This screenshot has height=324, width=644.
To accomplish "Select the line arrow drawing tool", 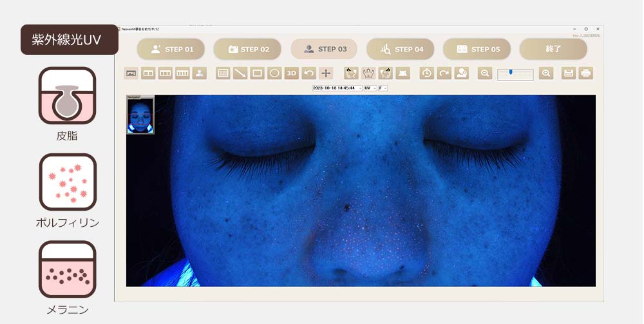I will pos(240,73).
